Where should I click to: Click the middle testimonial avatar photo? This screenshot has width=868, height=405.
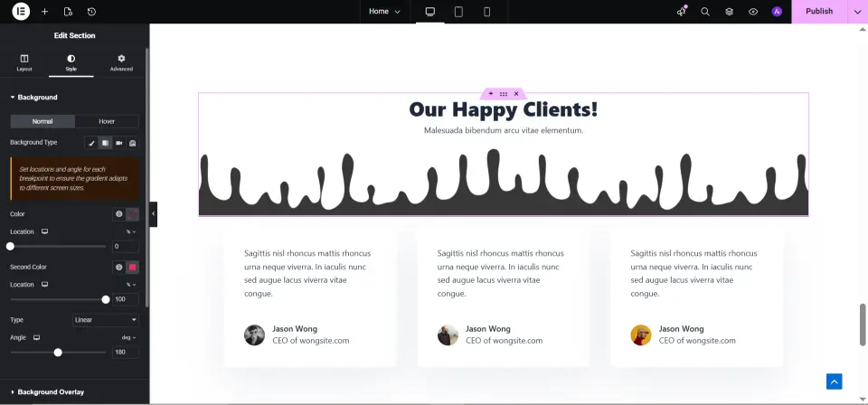click(448, 334)
